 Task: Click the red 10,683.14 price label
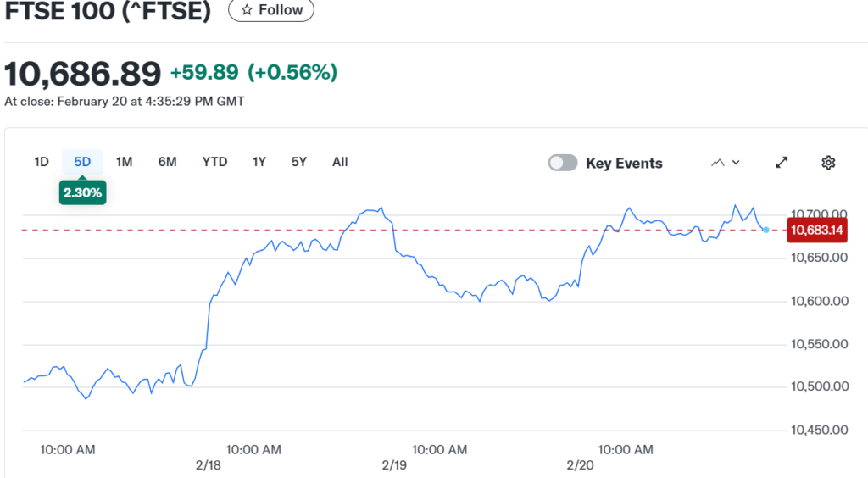817,230
